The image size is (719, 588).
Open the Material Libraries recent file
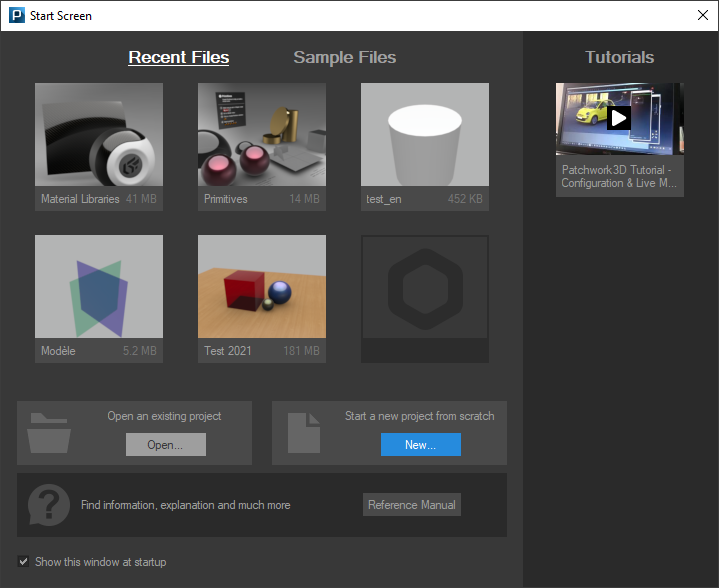point(99,135)
